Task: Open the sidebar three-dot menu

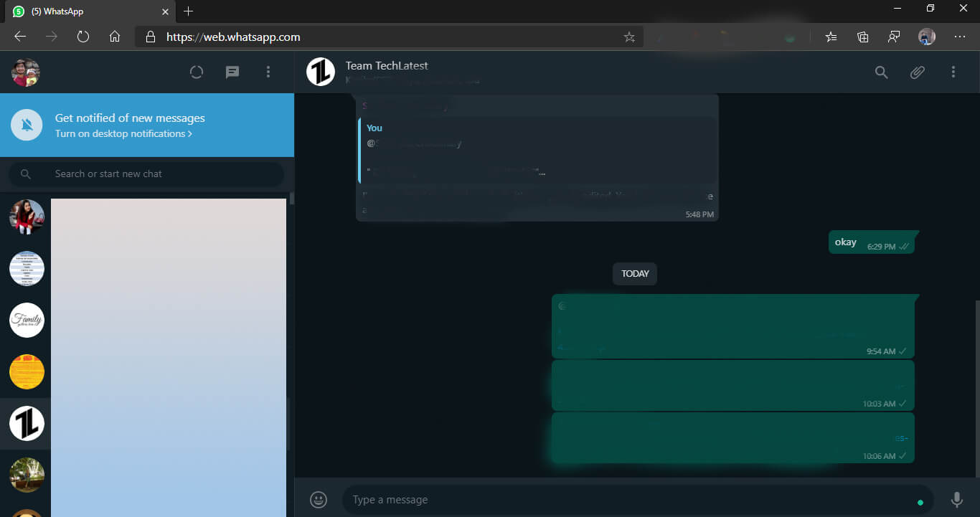Action: [x=268, y=72]
